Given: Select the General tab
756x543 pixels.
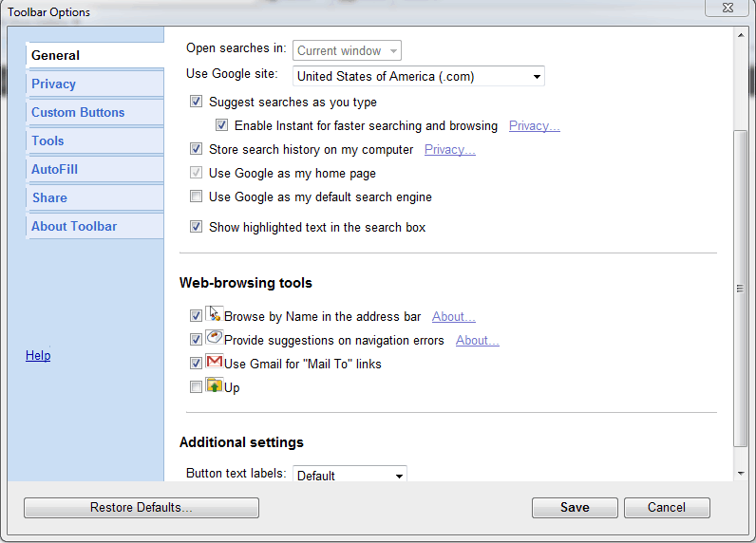Looking at the screenshot, I should 95,55.
